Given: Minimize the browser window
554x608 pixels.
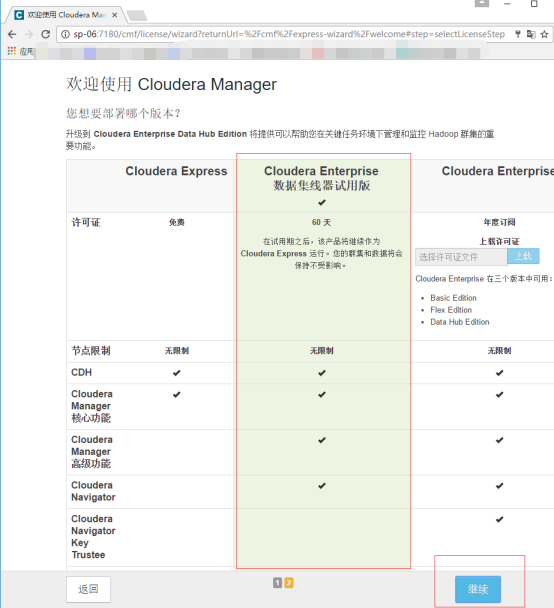Looking at the screenshot, I should [x=507, y=3].
